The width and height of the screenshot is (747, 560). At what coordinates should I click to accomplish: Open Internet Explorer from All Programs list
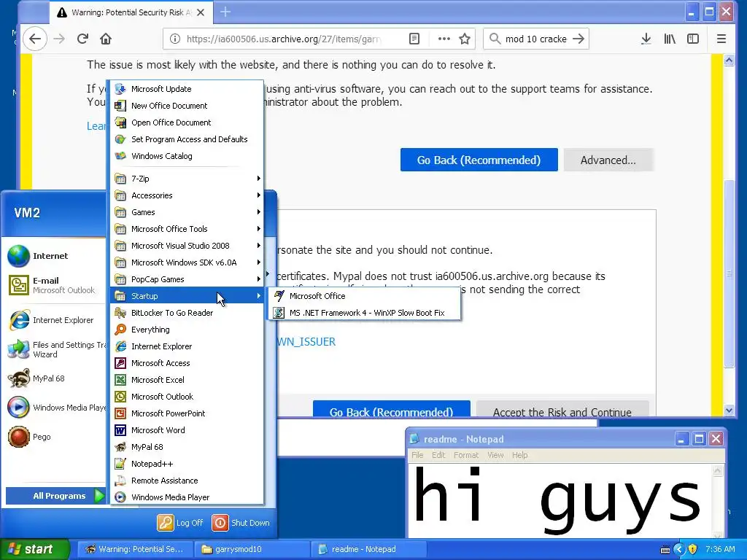click(x=187, y=346)
